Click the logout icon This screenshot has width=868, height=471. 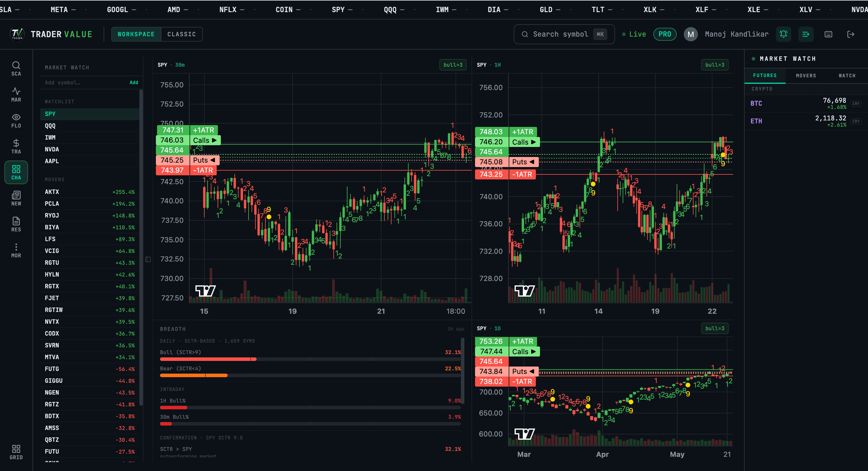coord(851,34)
